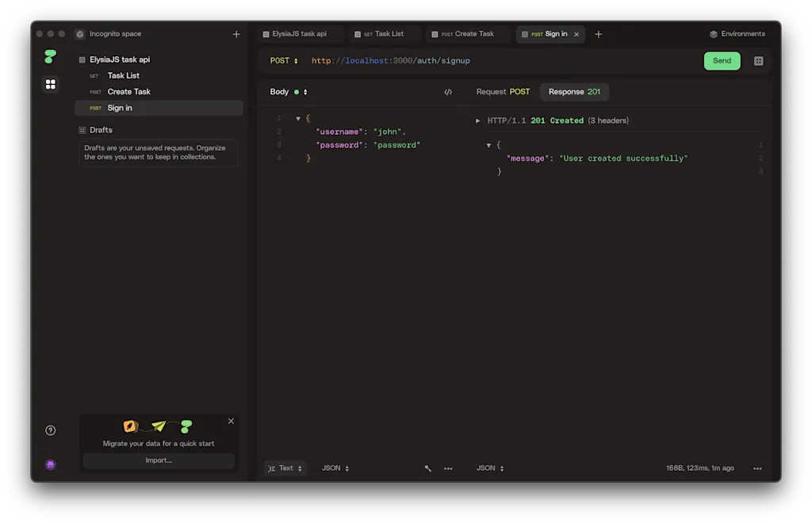Open the Text view mode dropdown
Image resolution: width=812 pixels, height=523 pixels.
click(x=285, y=468)
